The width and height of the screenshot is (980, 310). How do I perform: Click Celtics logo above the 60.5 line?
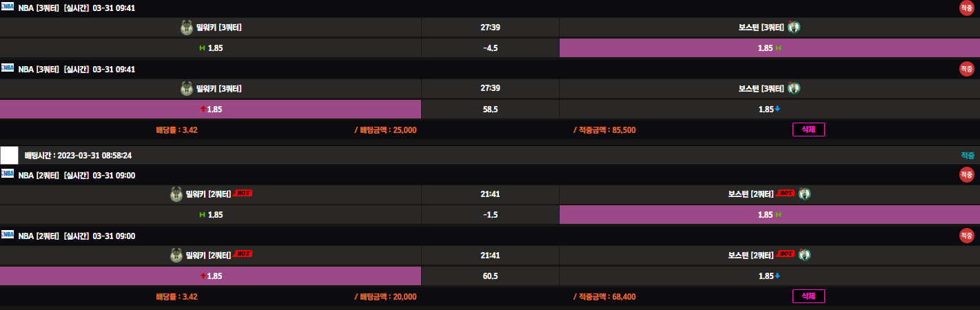pyautogui.click(x=804, y=255)
